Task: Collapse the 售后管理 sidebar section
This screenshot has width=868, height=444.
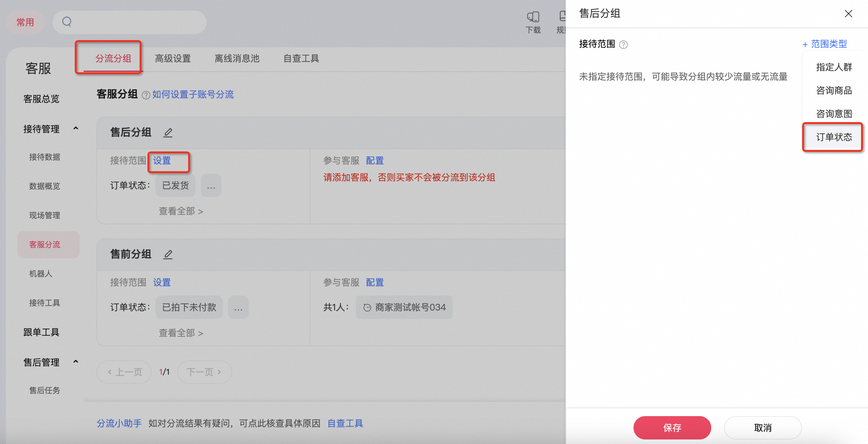Action: pyautogui.click(x=76, y=362)
